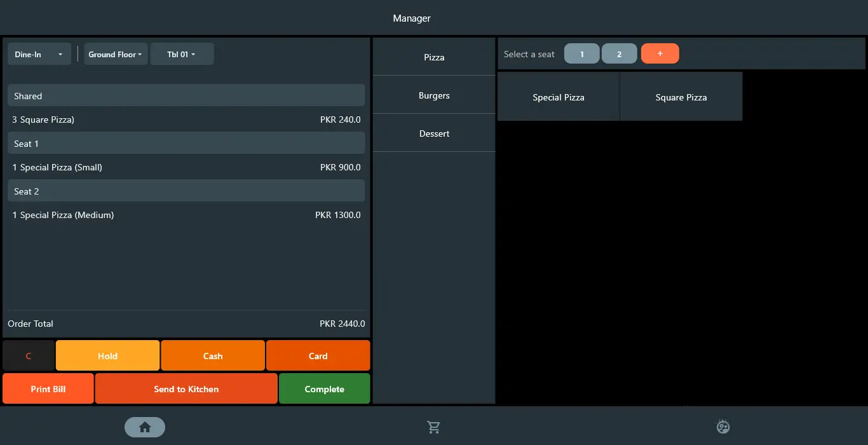Select seat 2
Screen dimensions: 868x445
(619, 54)
